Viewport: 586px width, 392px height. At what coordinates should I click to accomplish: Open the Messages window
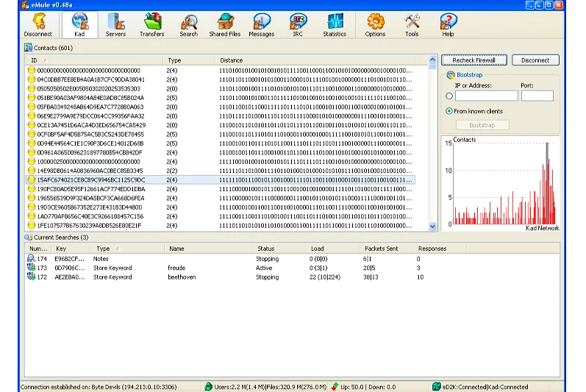(261, 24)
